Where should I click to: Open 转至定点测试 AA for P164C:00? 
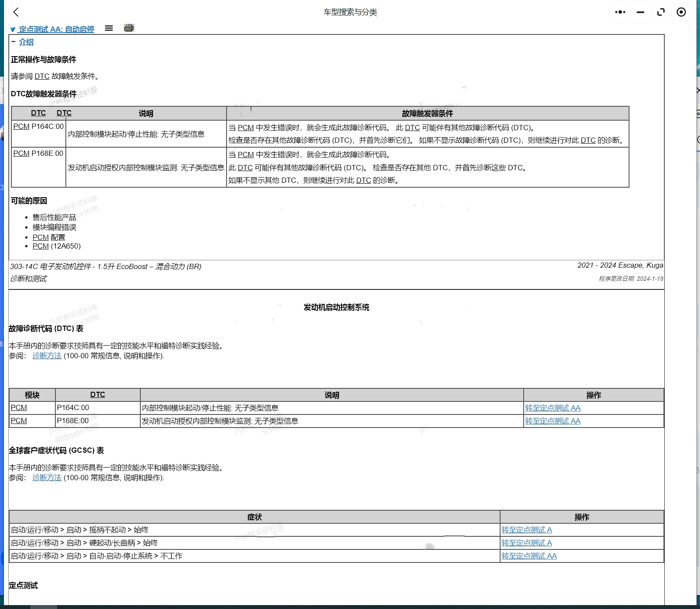tap(552, 408)
